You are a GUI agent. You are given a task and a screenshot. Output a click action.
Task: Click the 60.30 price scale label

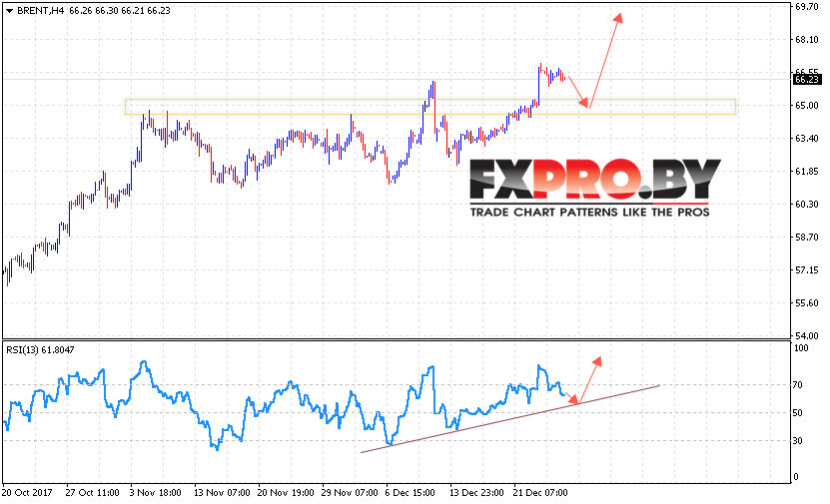[807, 205]
